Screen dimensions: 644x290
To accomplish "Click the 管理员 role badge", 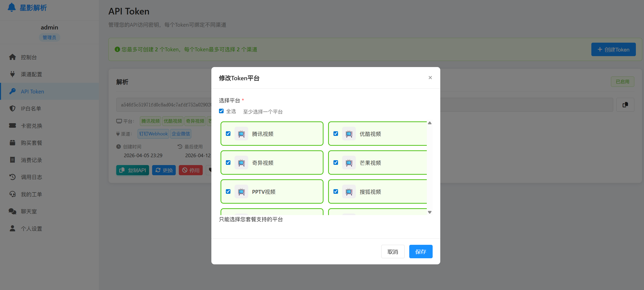I will tap(49, 37).
